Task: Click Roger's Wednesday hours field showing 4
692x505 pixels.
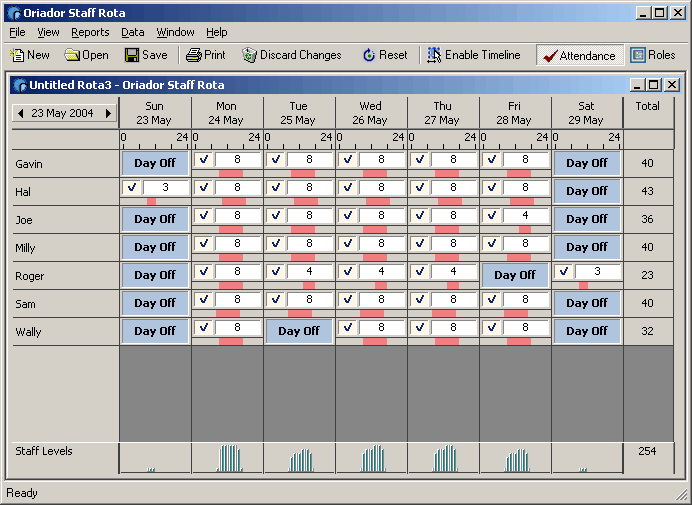Action: [382, 271]
